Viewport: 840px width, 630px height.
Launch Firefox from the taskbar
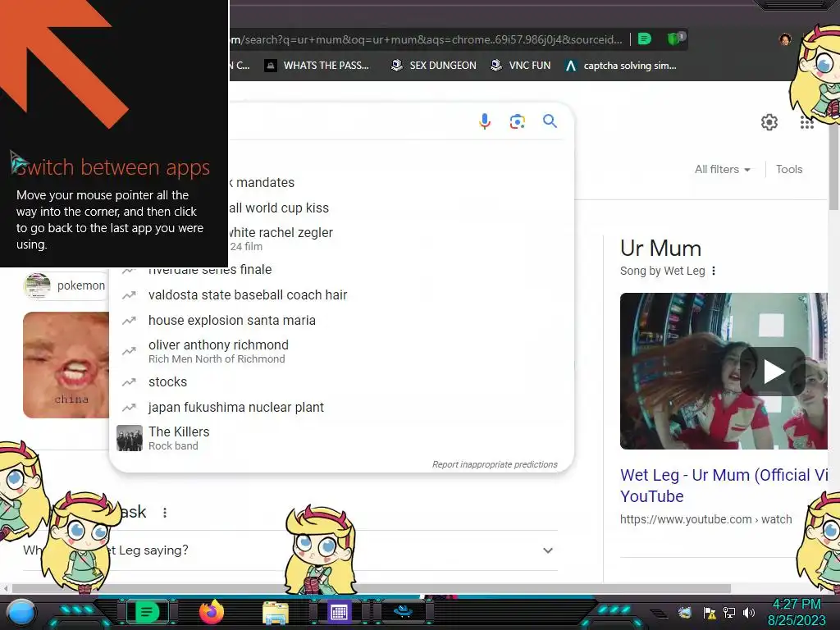coord(212,612)
